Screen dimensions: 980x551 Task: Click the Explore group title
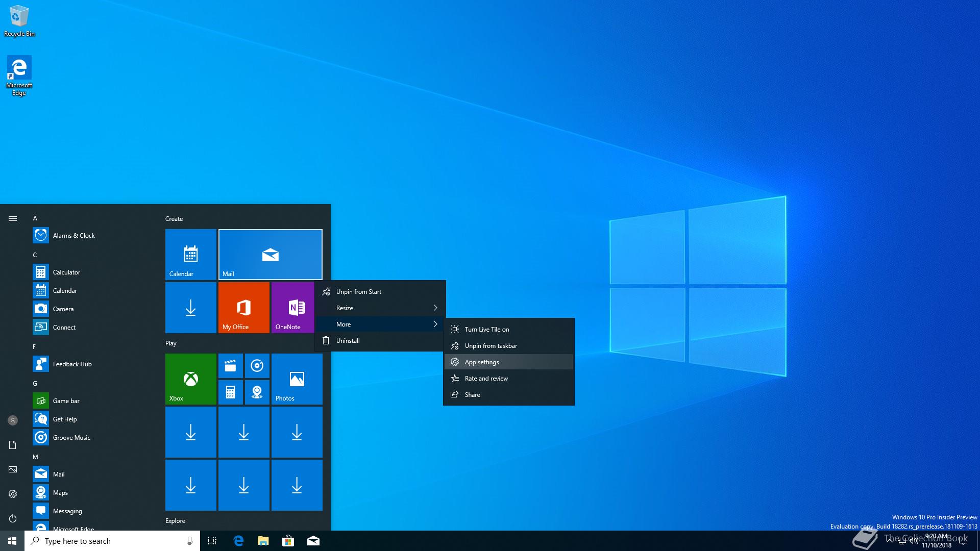point(175,521)
